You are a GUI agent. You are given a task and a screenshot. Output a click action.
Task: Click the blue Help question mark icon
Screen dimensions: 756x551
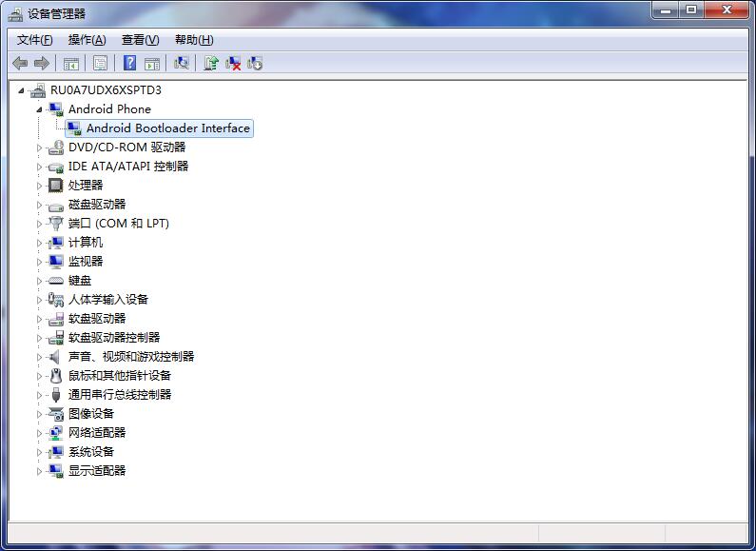[x=129, y=64]
